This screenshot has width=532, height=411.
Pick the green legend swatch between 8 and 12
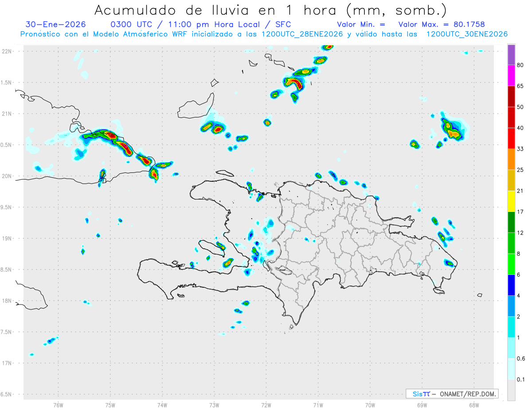pyautogui.click(x=511, y=243)
